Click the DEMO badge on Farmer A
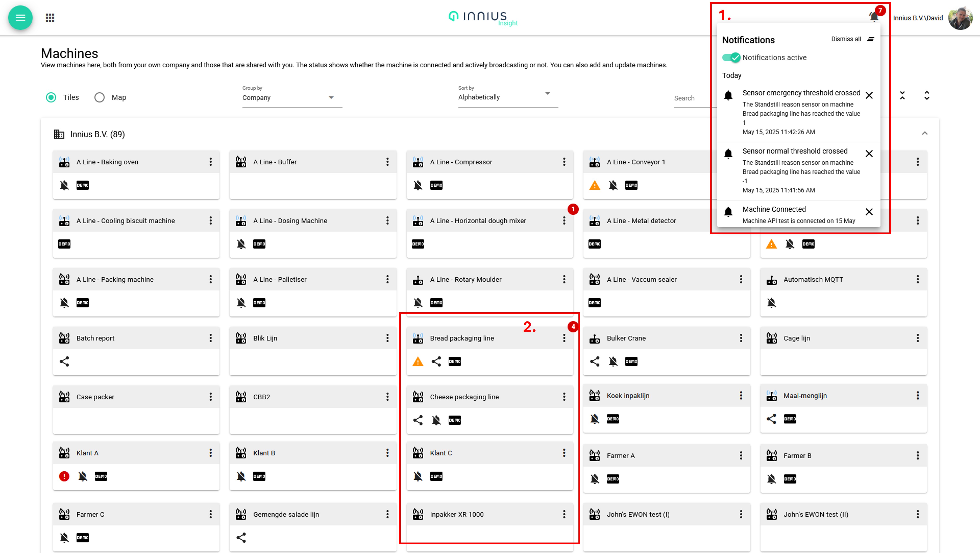 pos(613,479)
